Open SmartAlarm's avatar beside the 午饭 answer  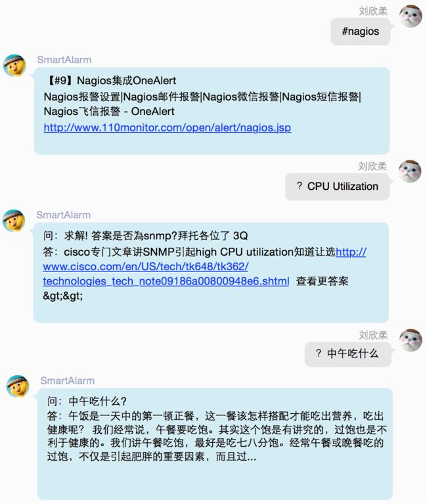click(18, 386)
